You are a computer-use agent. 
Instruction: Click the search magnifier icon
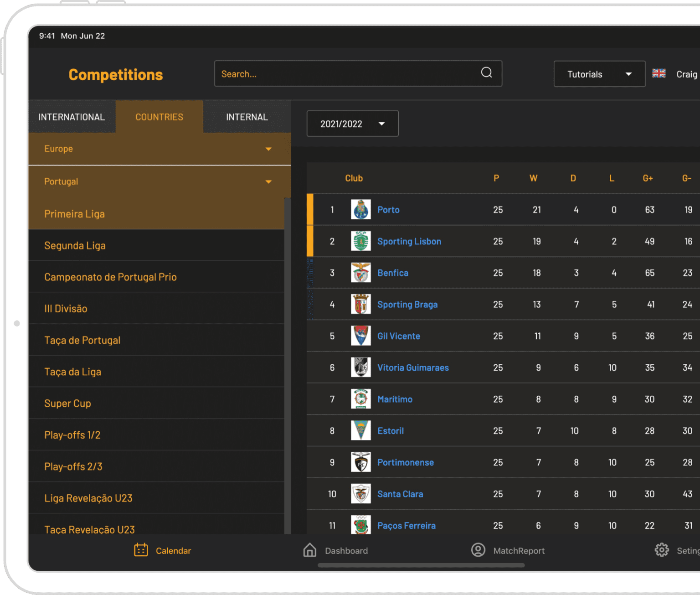(x=486, y=73)
